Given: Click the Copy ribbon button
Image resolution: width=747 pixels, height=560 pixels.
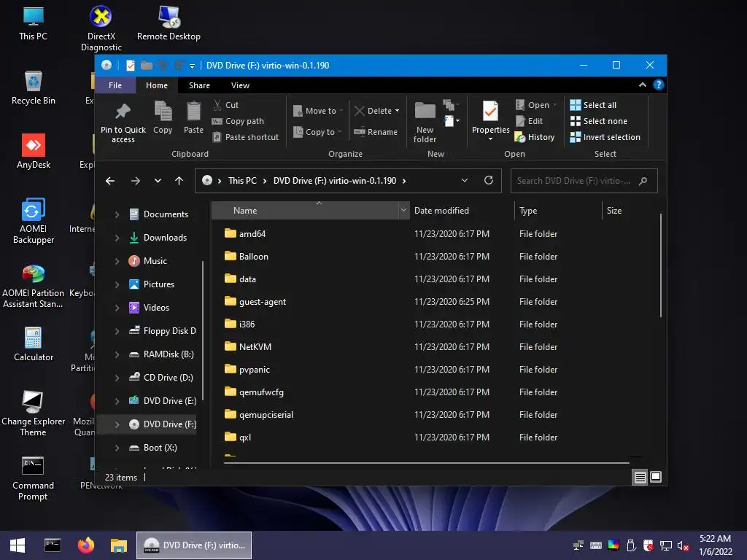Looking at the screenshot, I should click(163, 117).
